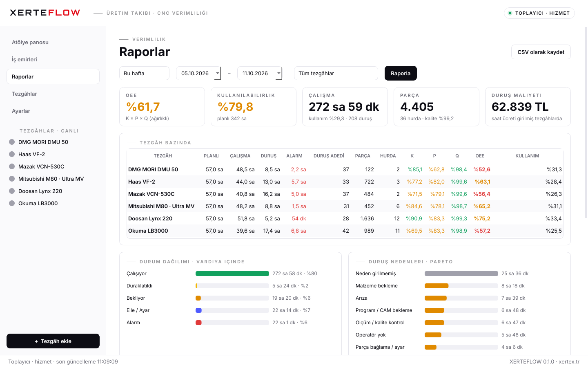The image size is (588, 368).
Task: Add a machine with 'Tezgâh ekle'
Action: tap(53, 341)
